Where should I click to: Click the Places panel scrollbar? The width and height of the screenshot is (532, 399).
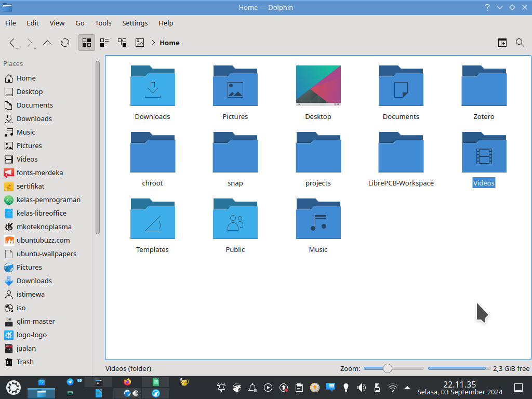(98, 148)
